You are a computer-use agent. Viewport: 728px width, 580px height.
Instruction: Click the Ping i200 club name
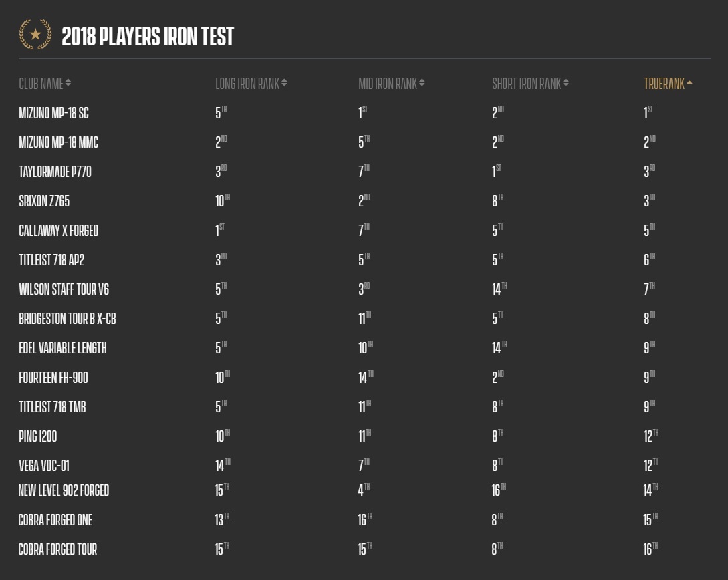point(38,436)
